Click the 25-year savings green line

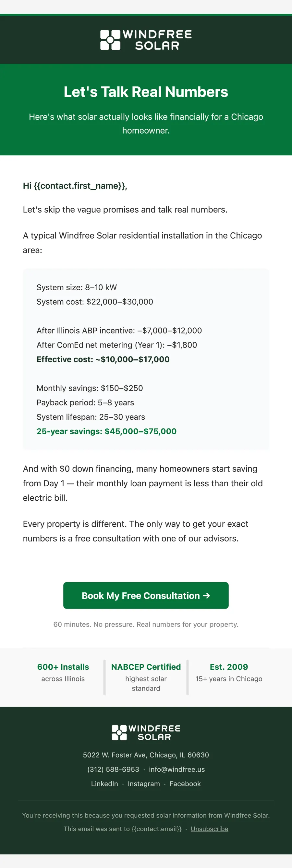pyautogui.click(x=106, y=431)
